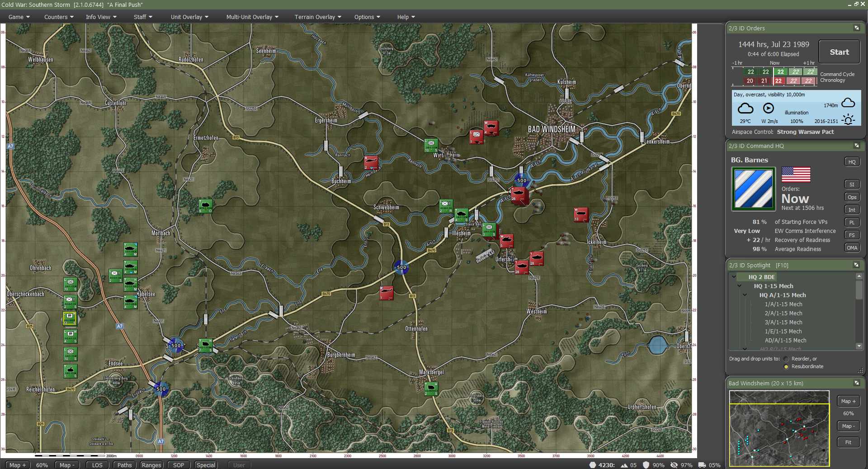Click the Spotlight list scrollbar thumb

click(x=859, y=289)
